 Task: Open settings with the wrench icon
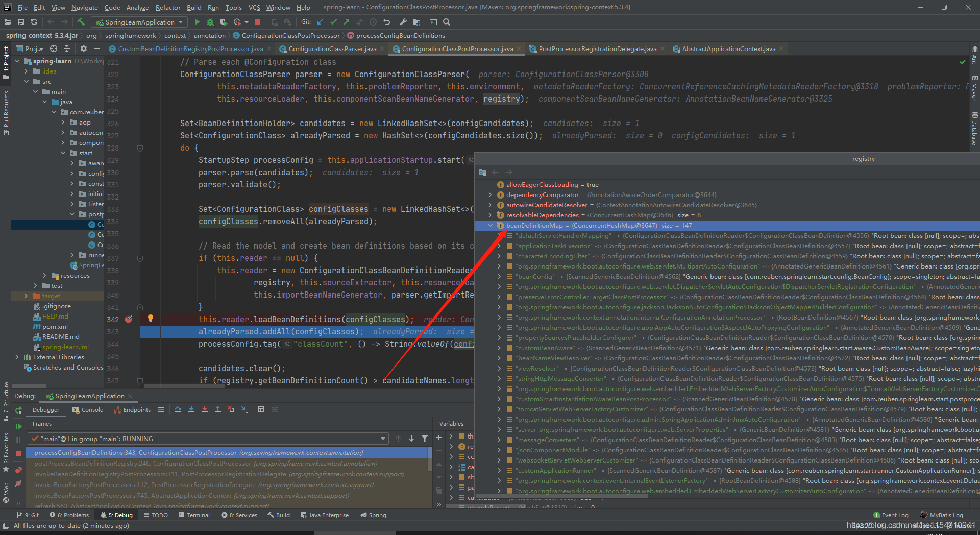[x=403, y=22]
